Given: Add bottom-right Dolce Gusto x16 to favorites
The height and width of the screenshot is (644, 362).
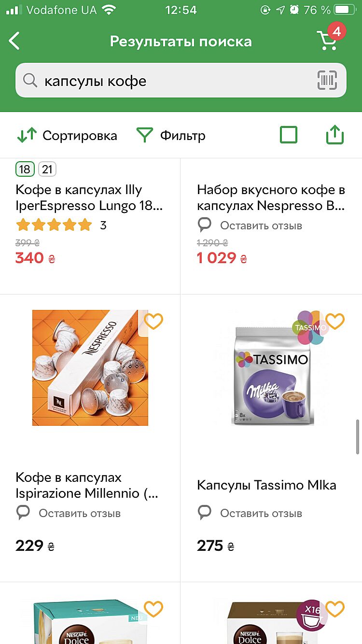Looking at the screenshot, I should pyautogui.click(x=335, y=609).
